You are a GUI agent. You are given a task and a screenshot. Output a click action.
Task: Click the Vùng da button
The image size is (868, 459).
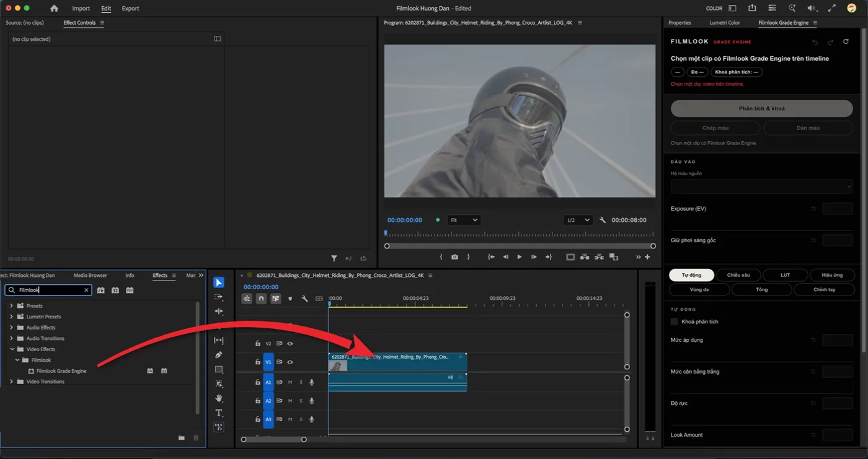(x=699, y=289)
